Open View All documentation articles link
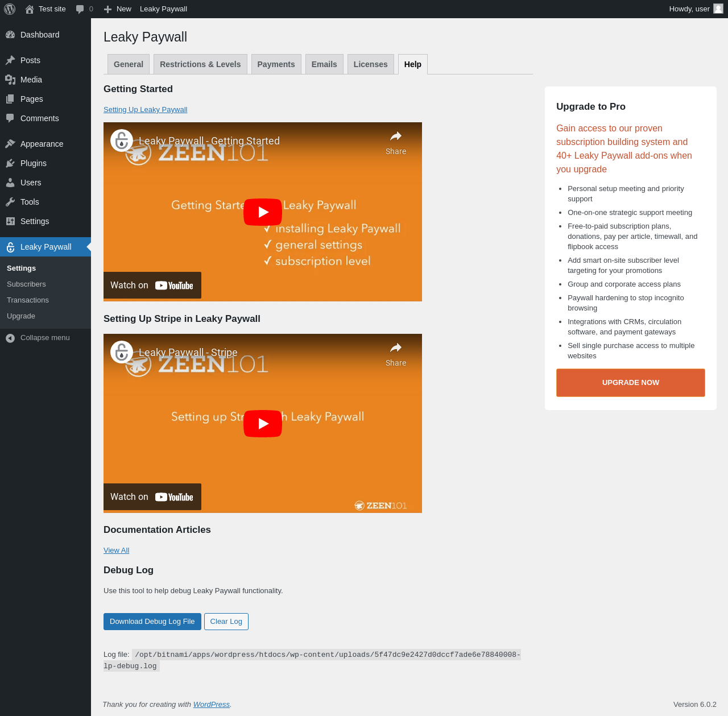Image resolution: width=728 pixels, height=716 pixels. (117, 551)
